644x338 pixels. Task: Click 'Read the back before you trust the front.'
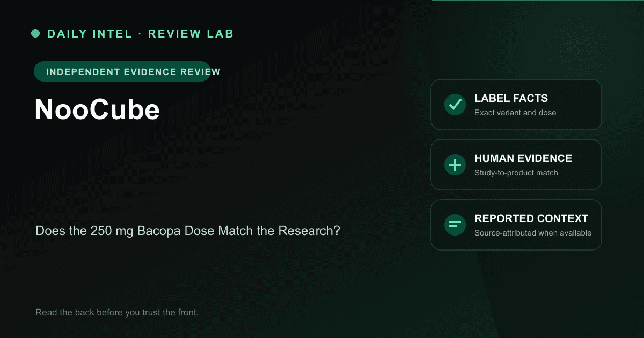click(x=117, y=312)
